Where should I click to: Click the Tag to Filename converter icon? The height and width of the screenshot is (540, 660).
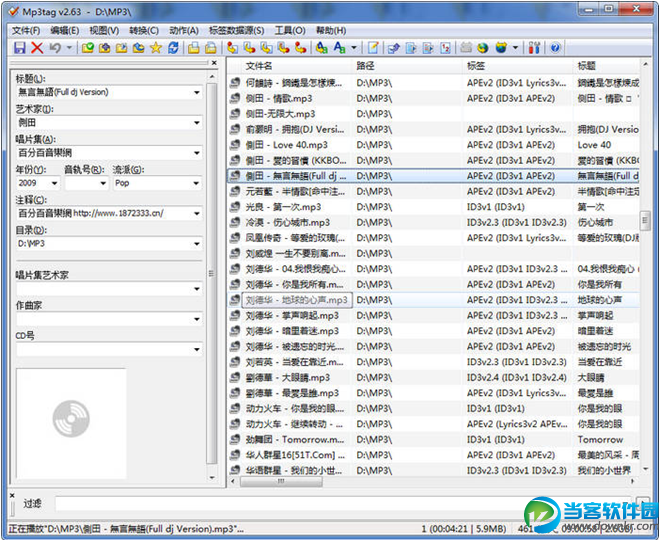pyautogui.click(x=232, y=48)
